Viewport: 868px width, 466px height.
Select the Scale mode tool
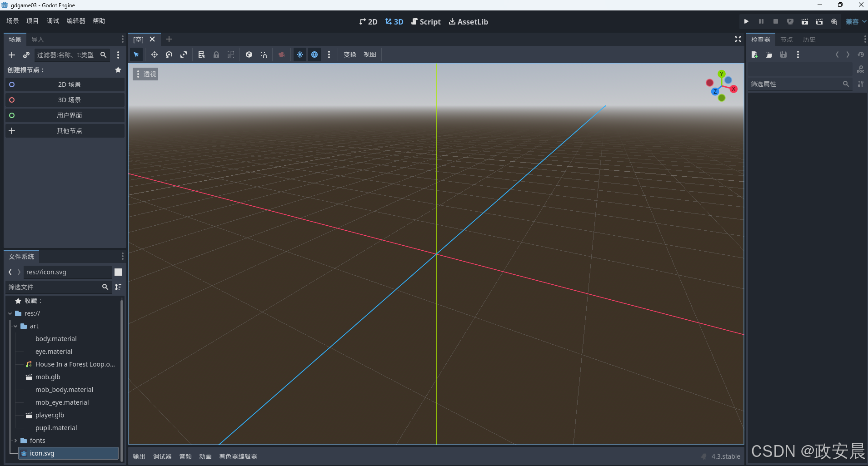pyautogui.click(x=184, y=55)
